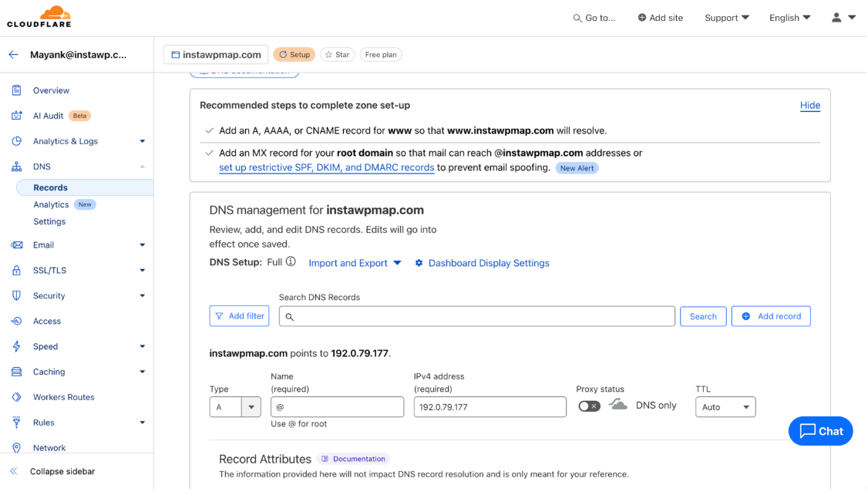Open the Overview menu item
This screenshot has height=495, width=868.
click(51, 90)
